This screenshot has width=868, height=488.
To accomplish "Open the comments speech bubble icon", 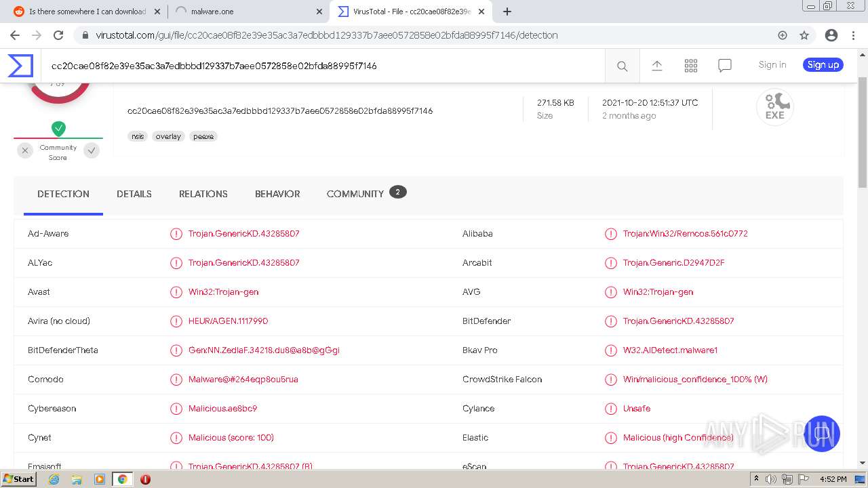I will coord(724,66).
